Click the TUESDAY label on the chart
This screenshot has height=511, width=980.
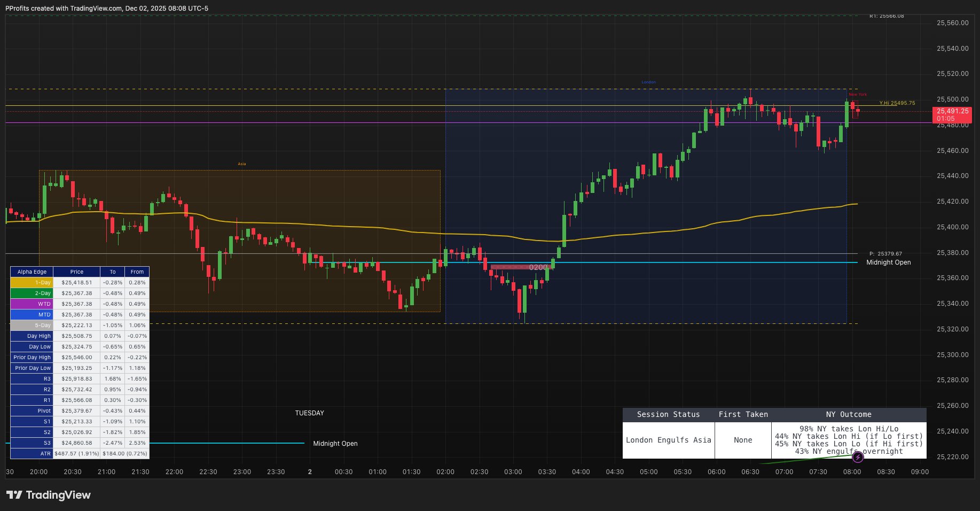(x=310, y=413)
